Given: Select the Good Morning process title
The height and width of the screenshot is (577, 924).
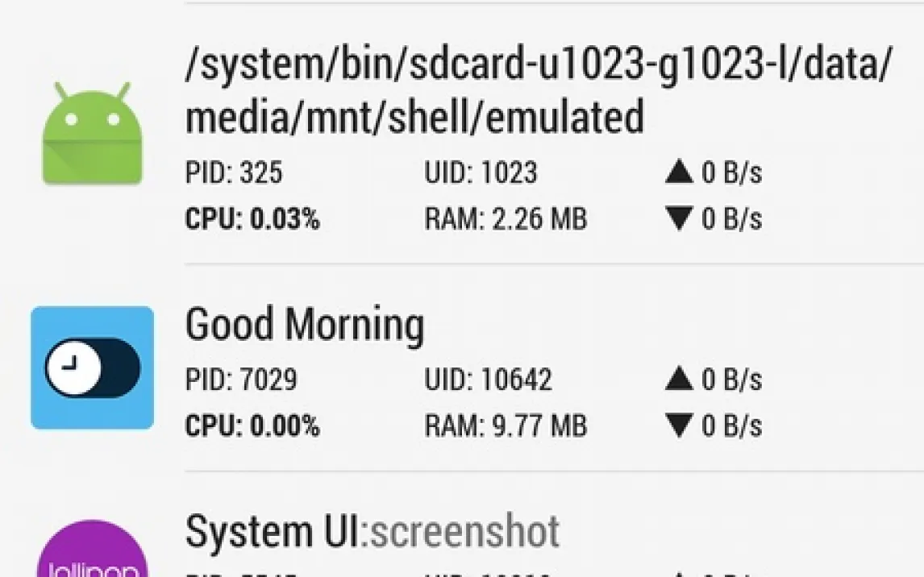Looking at the screenshot, I should [x=305, y=325].
